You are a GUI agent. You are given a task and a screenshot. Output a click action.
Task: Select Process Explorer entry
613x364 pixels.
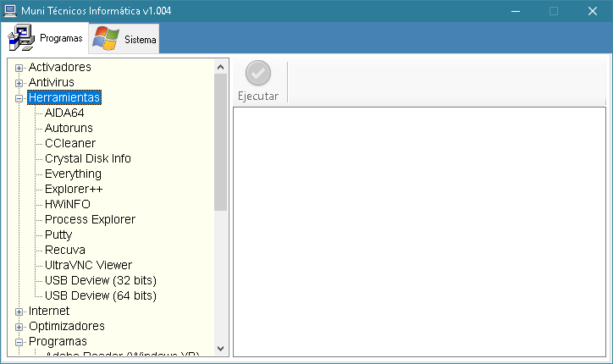click(91, 220)
